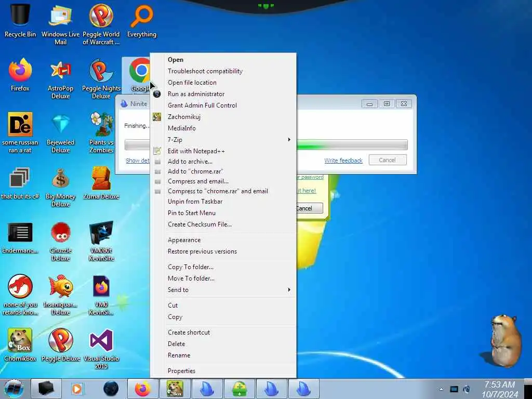This screenshot has width=532, height=399.
Task: Open the Recycle Bin desktop icon
Action: click(20, 20)
